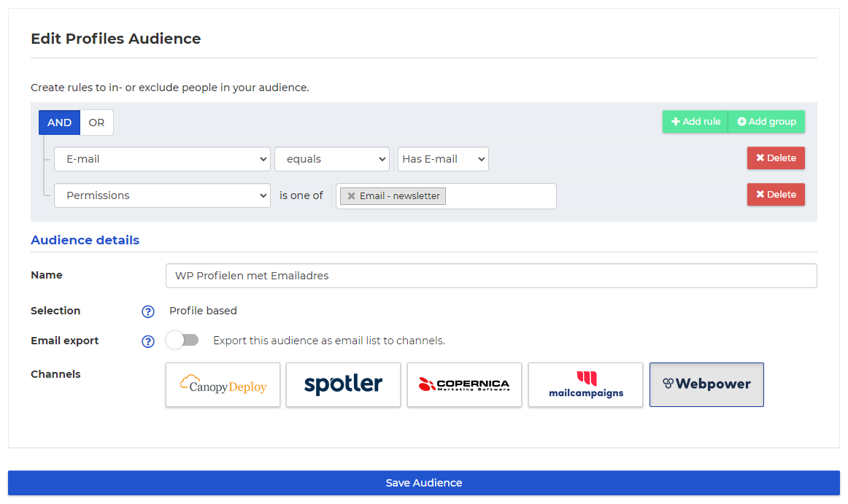Screen dimensions: 848x504
Task: Select the Webpower channel
Action: [706, 384]
